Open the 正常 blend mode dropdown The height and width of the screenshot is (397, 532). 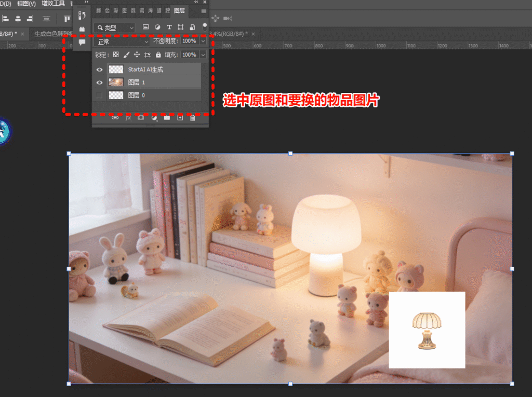pos(123,41)
